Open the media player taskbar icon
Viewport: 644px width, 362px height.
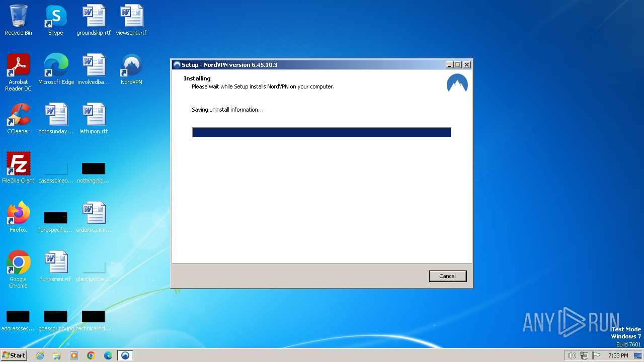coord(74,355)
